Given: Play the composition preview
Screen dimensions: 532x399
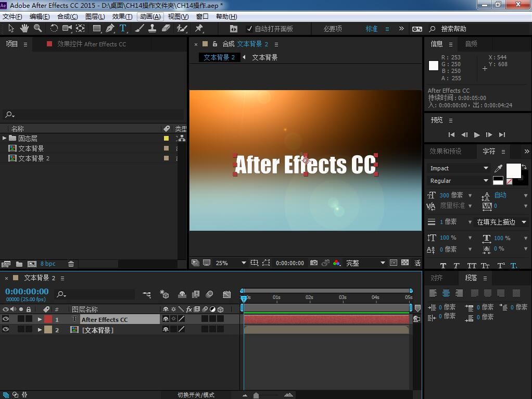Looking at the screenshot, I should coord(477,135).
